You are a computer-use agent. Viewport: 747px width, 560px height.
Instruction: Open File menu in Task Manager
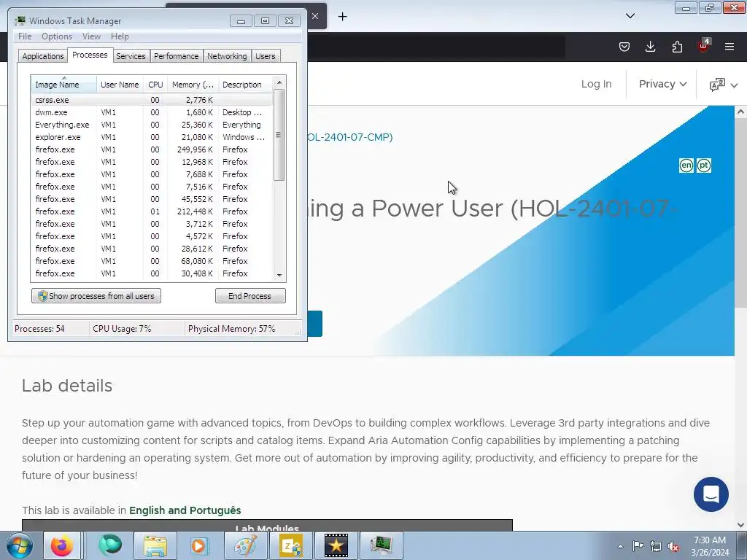coord(25,36)
